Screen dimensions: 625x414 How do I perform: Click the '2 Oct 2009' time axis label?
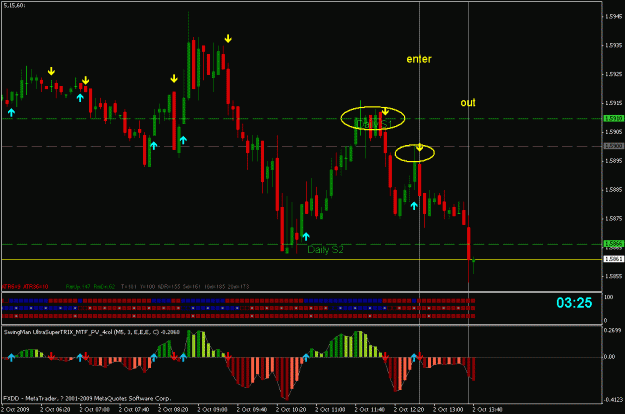(15, 409)
